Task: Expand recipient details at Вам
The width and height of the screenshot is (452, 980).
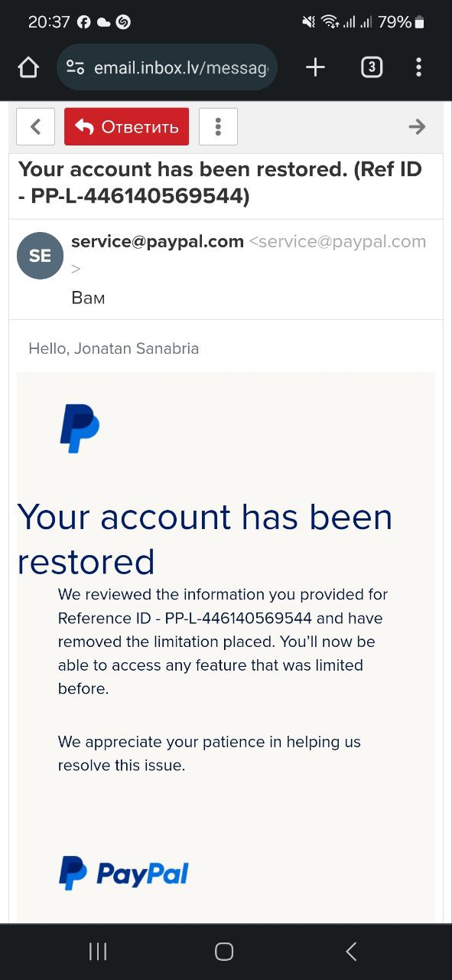Action: pyautogui.click(x=88, y=298)
